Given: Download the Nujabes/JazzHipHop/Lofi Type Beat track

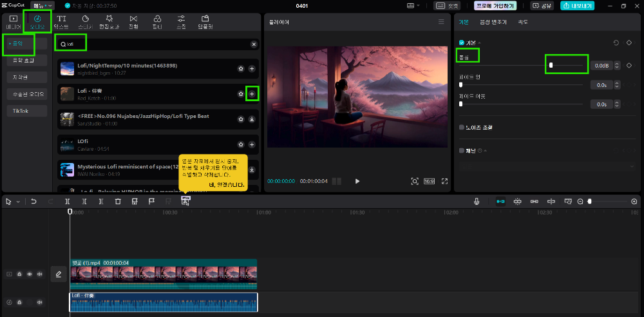Looking at the screenshot, I should (252, 119).
